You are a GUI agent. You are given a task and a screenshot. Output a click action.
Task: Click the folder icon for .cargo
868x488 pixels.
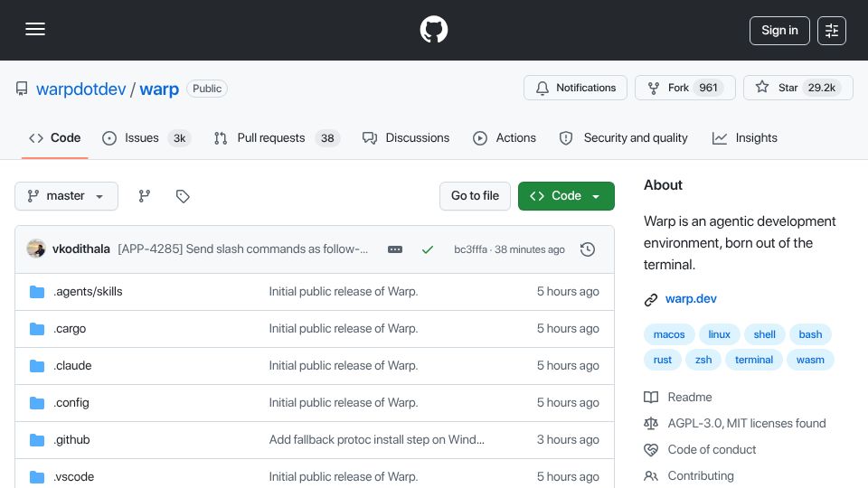[37, 329]
